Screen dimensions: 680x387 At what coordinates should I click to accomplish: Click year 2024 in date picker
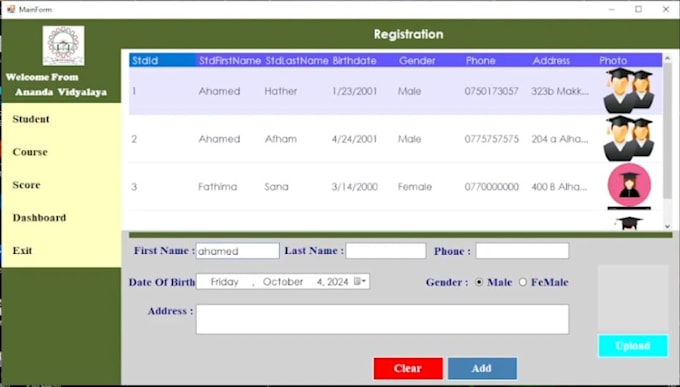[337, 282]
